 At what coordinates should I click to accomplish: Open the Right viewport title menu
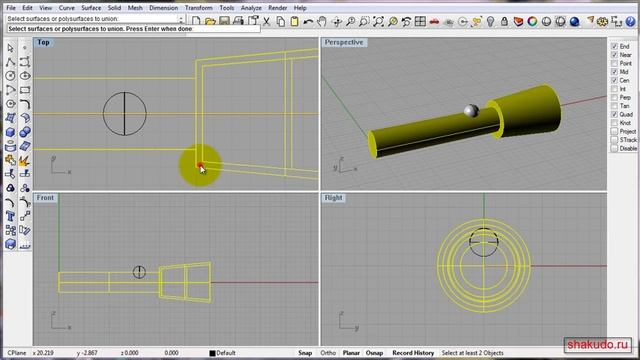click(x=333, y=198)
